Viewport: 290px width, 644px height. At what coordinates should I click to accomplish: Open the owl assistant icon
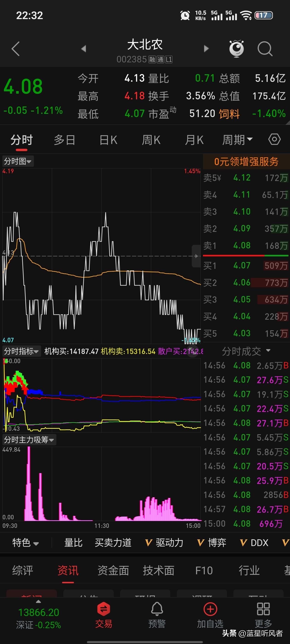(236, 48)
